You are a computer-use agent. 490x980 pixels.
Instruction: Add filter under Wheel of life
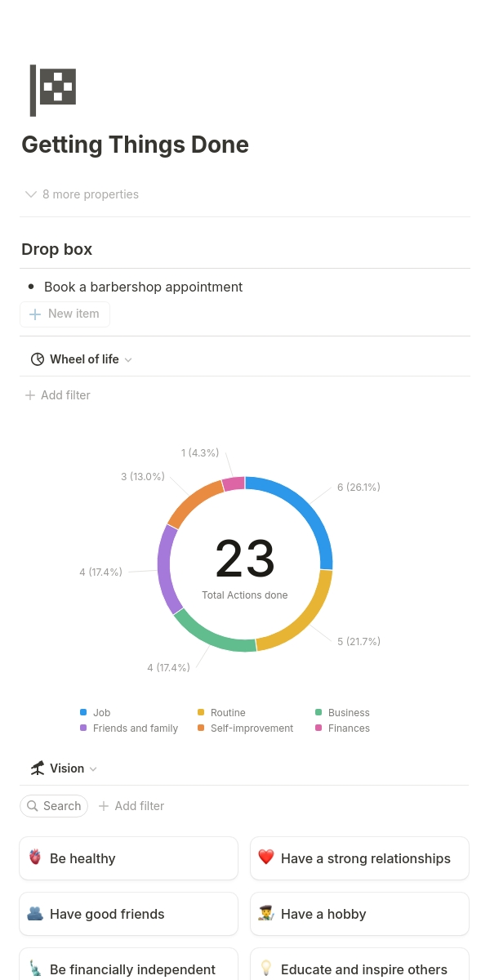pos(57,395)
